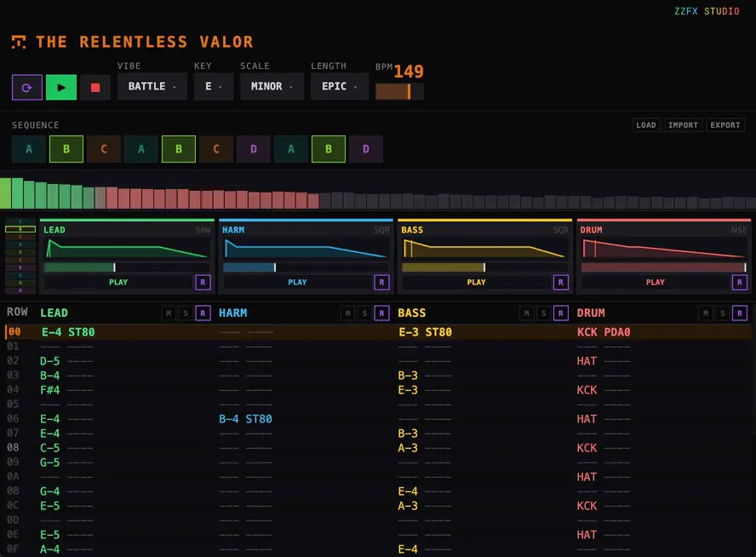Click the R button in HARM instrument panel
Screen dimensions: 756x557
point(381,282)
